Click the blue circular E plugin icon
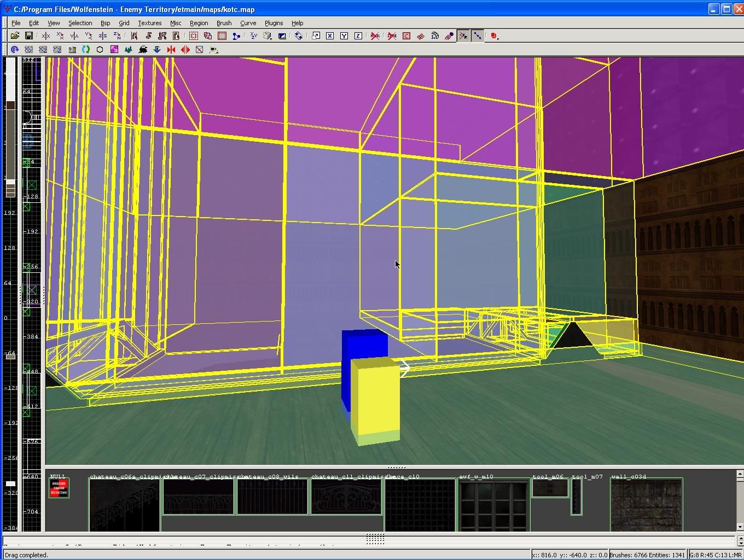The height and width of the screenshot is (560, 744). (x=15, y=49)
